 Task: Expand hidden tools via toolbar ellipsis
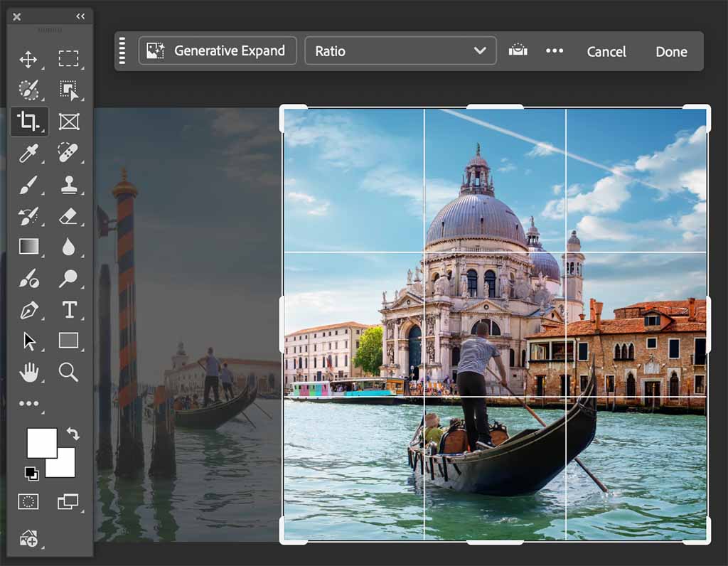click(29, 402)
